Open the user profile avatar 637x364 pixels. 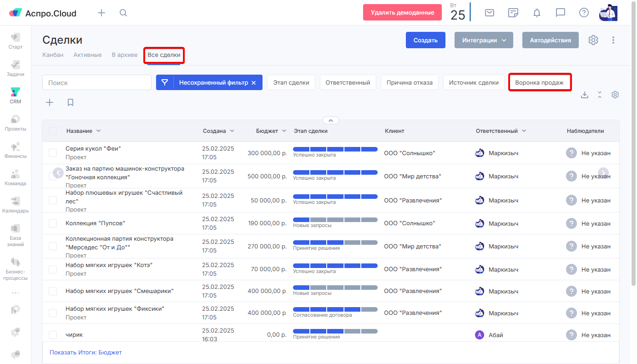pyautogui.click(x=608, y=13)
